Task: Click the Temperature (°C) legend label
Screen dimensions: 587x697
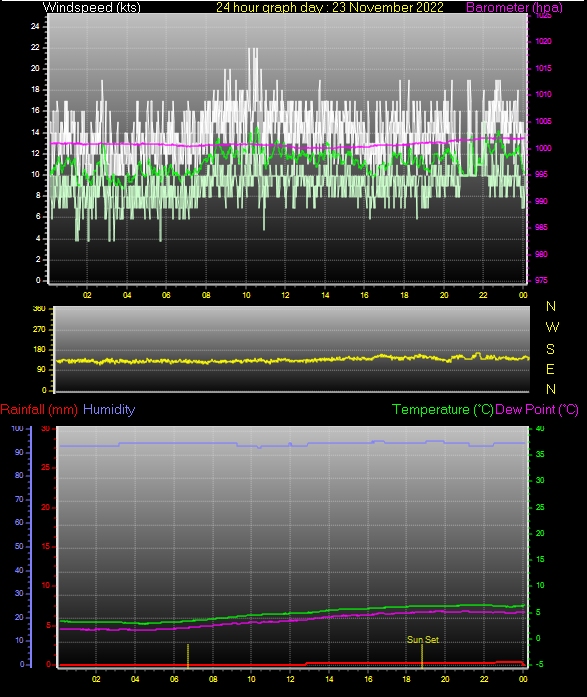Action: [x=443, y=409]
